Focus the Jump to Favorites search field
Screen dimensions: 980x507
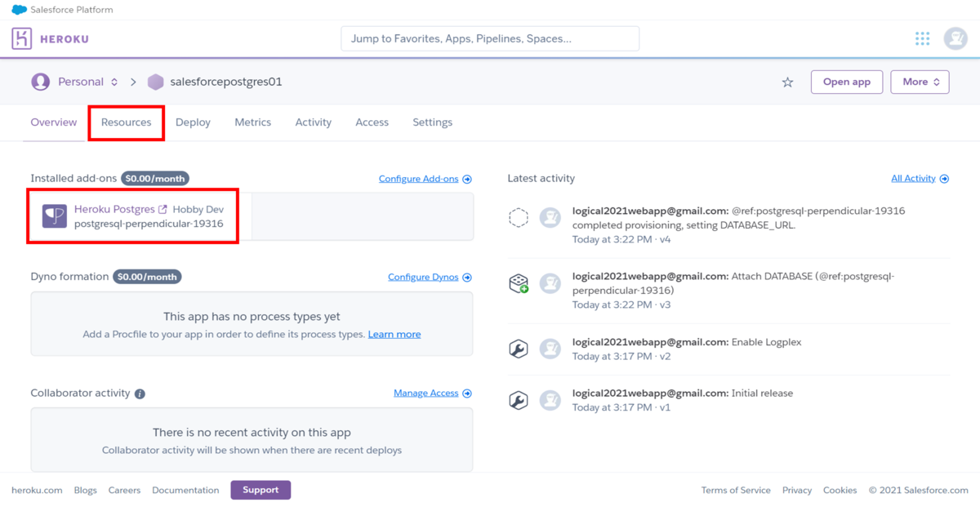tap(490, 38)
